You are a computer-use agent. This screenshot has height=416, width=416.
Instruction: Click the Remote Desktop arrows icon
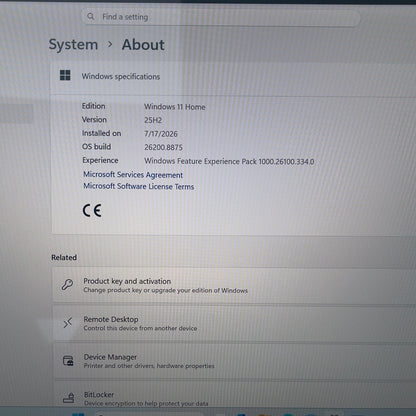(68, 323)
